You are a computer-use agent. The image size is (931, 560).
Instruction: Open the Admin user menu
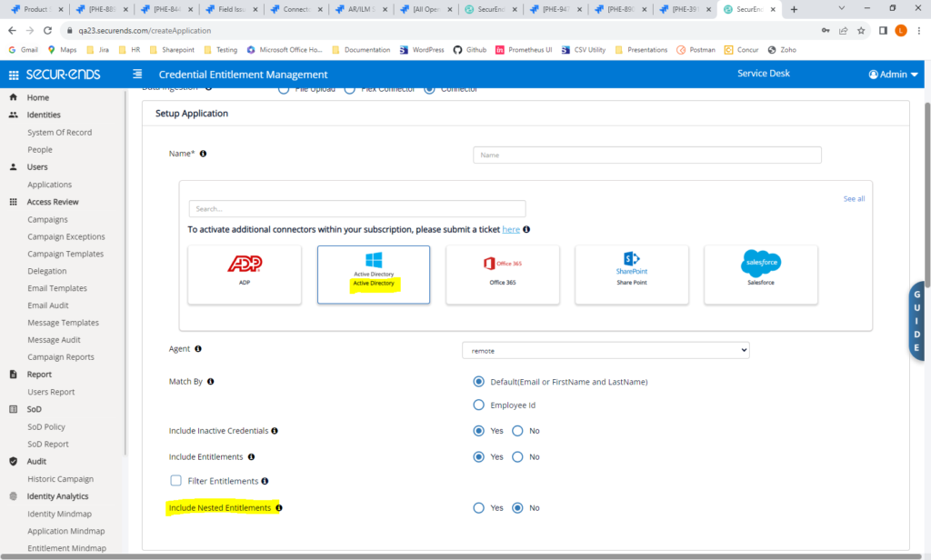(x=893, y=75)
